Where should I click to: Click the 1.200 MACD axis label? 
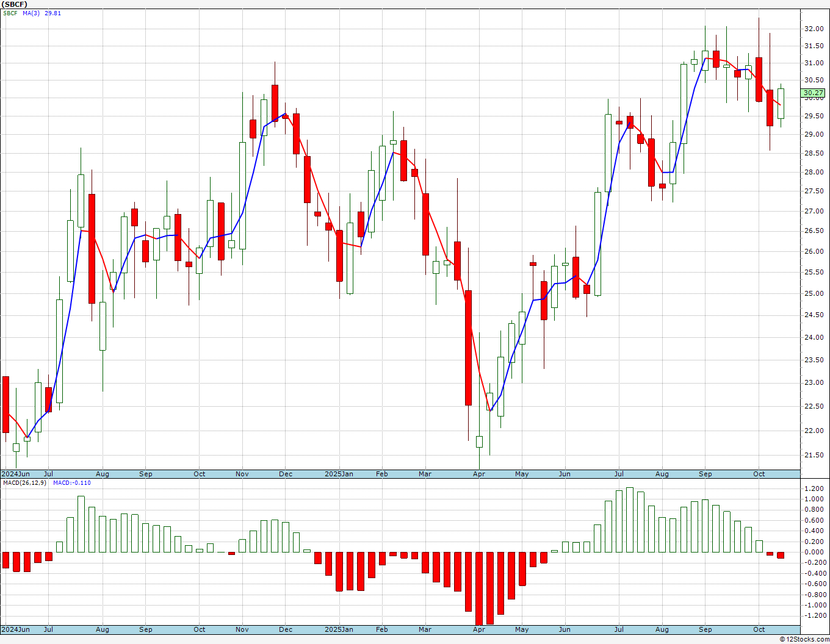[815, 488]
